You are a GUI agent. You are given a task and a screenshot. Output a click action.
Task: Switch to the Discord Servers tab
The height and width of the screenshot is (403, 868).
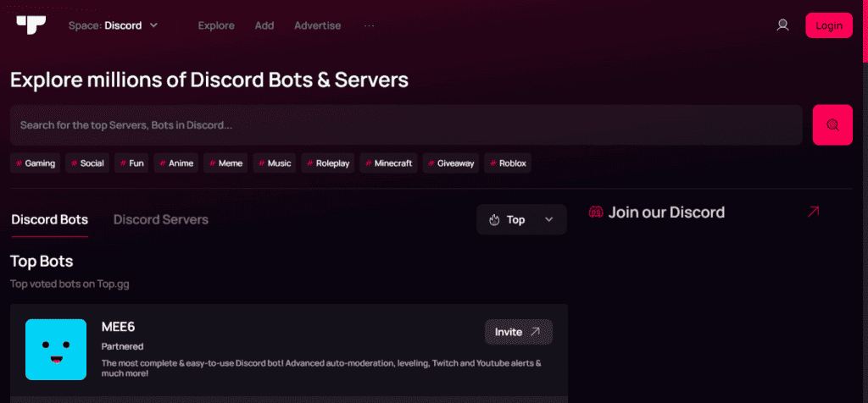point(161,220)
